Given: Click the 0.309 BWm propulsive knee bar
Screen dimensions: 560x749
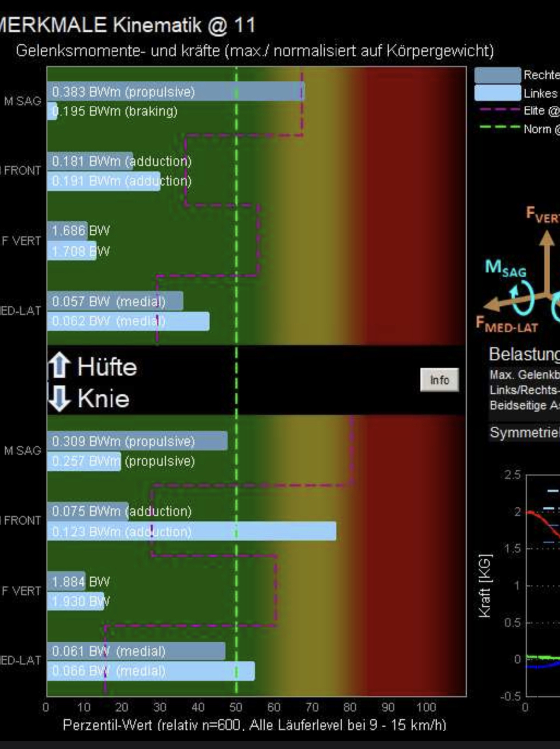Looking at the screenshot, I should 137,441.
